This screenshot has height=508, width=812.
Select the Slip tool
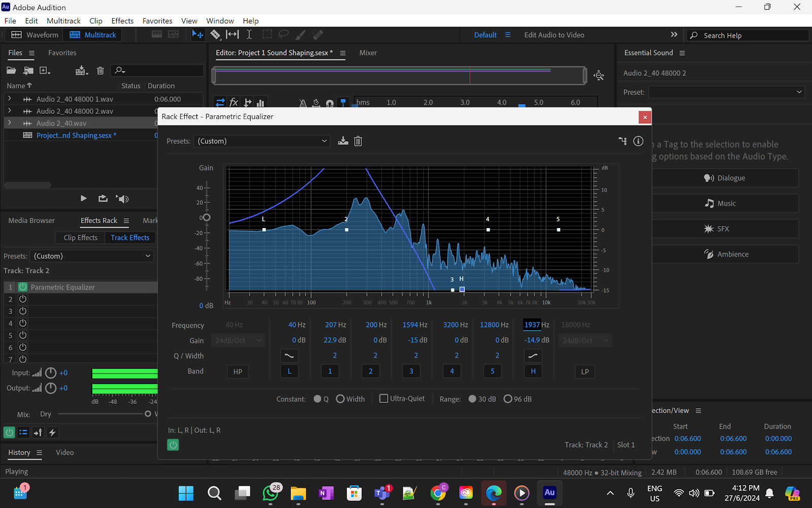[232, 35]
